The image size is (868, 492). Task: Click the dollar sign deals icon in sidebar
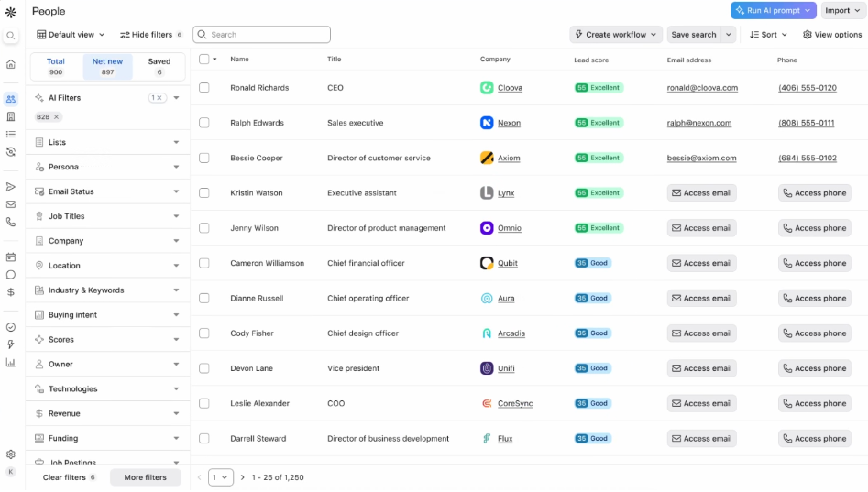[x=11, y=292]
